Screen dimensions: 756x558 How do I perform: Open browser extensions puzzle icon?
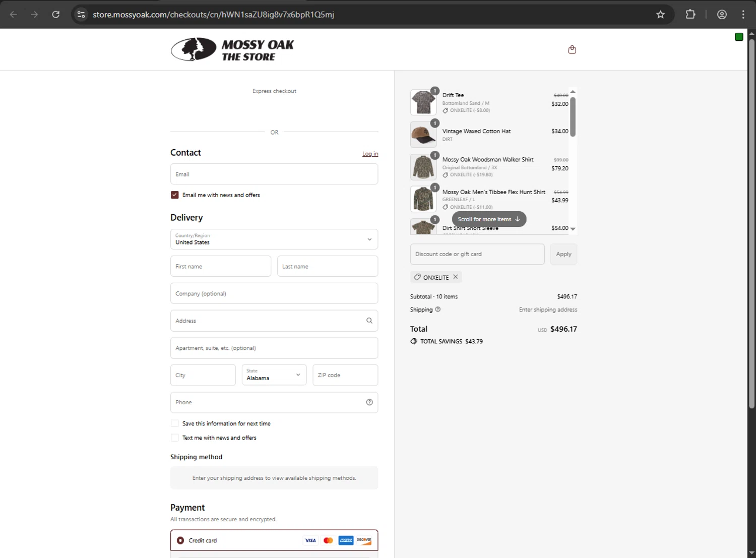click(690, 15)
